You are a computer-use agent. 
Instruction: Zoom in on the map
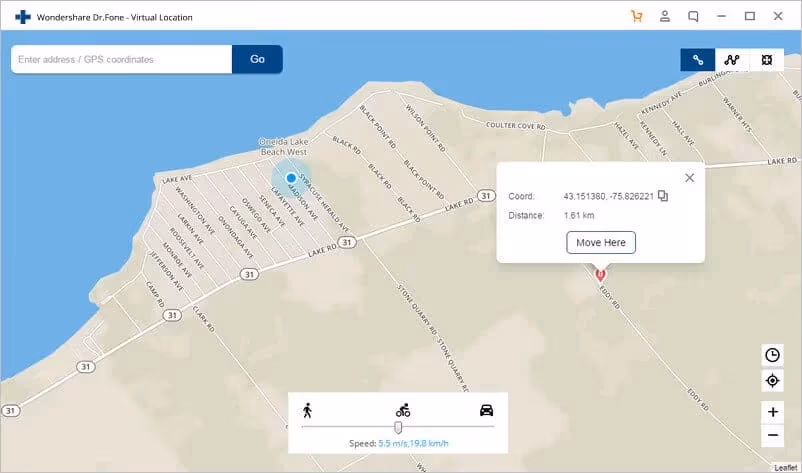click(x=772, y=412)
